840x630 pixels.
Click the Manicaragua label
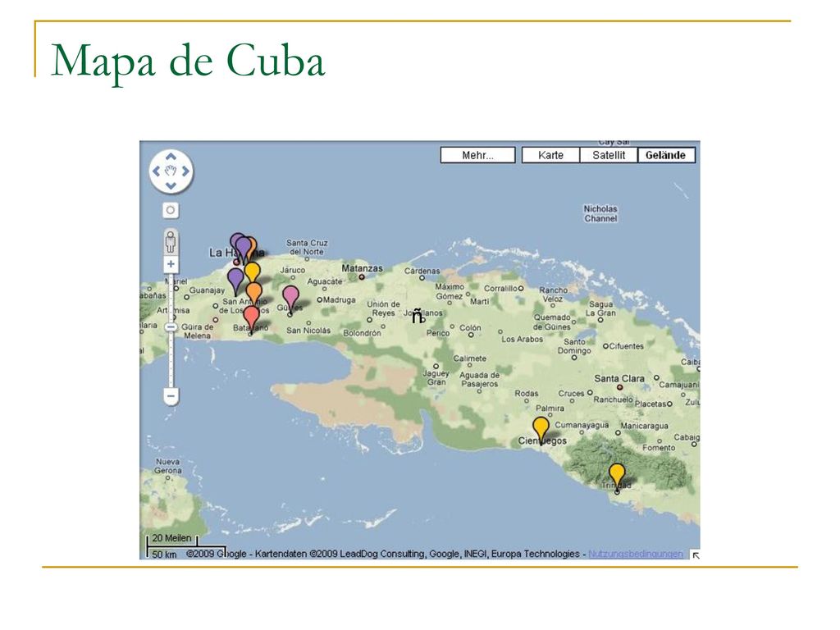tap(645, 426)
